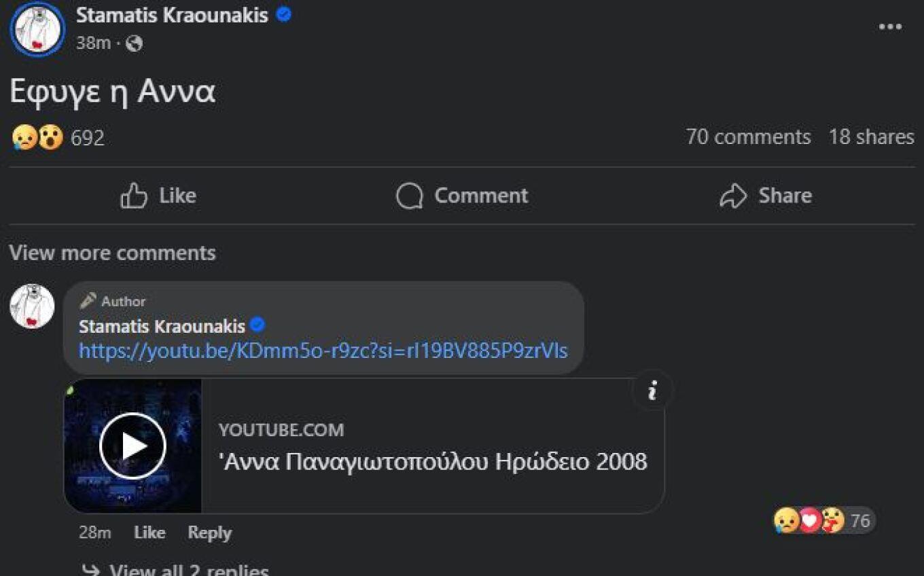Share the post
The width and height of the screenshot is (924, 576).
click(766, 196)
